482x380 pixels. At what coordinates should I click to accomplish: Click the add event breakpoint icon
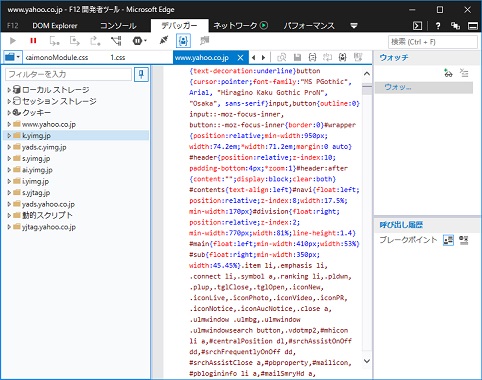[464, 240]
